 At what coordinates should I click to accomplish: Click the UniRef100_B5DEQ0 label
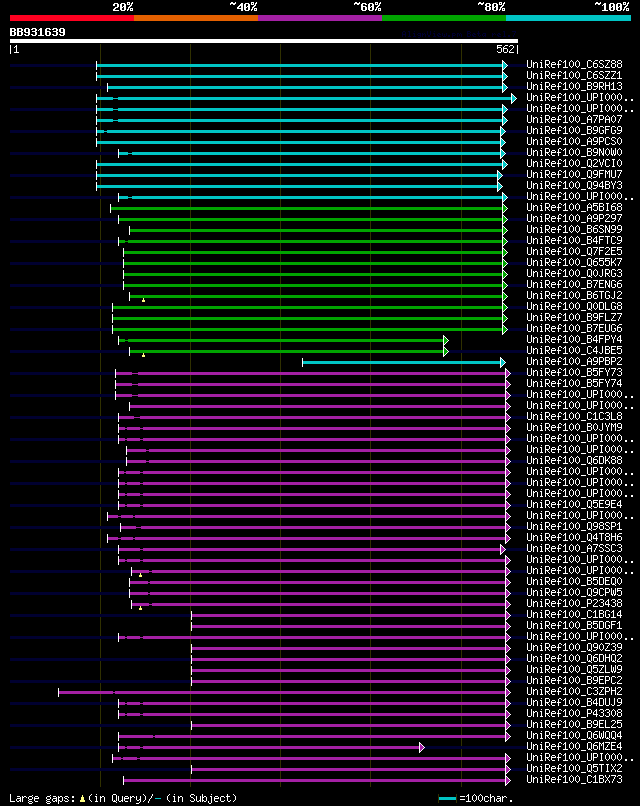[574, 581]
